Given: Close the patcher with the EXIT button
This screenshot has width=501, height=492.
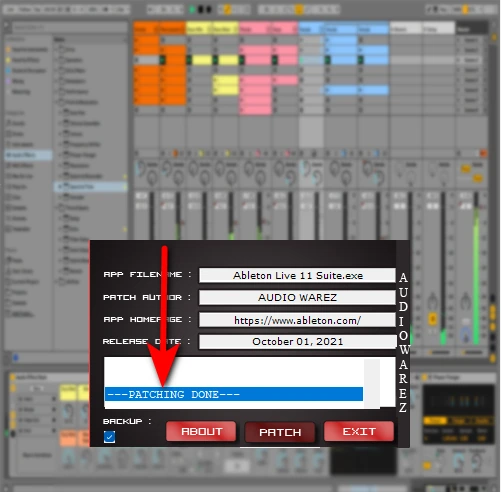Looking at the screenshot, I should coord(359,431).
